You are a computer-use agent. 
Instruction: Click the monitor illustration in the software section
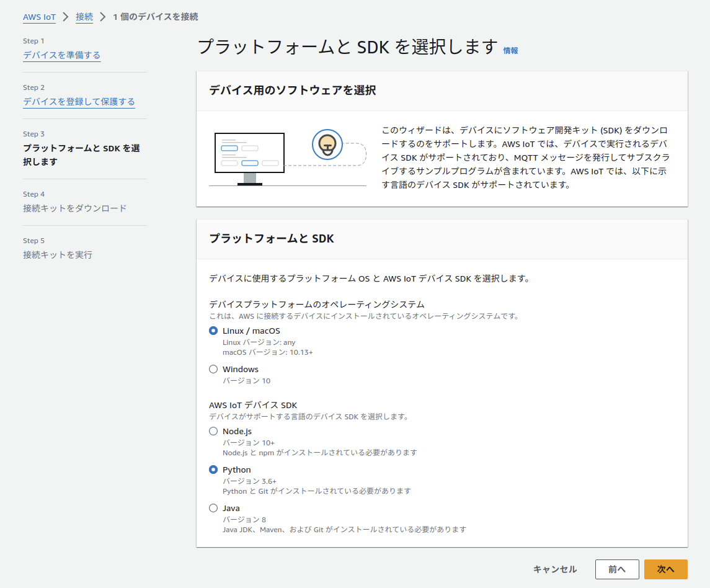250,153
